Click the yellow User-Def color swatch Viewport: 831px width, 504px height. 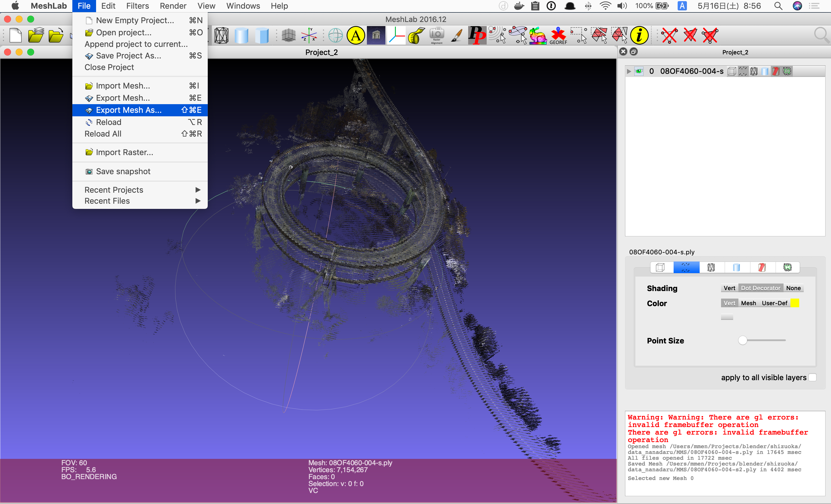[x=795, y=303]
